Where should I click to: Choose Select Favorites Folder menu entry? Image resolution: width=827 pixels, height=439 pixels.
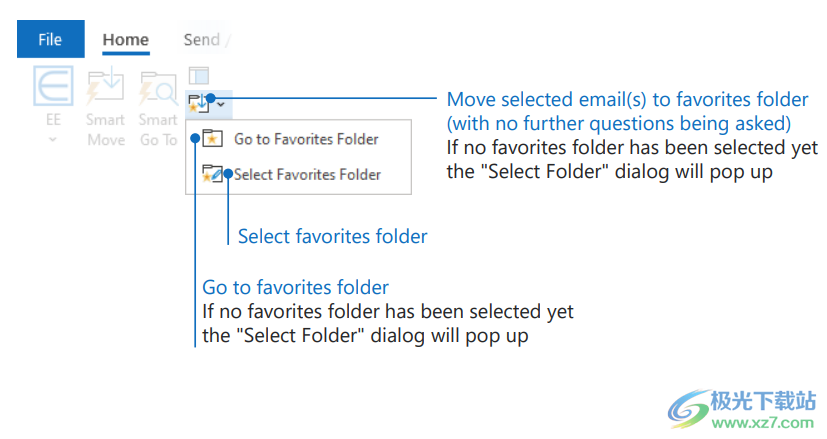307,174
